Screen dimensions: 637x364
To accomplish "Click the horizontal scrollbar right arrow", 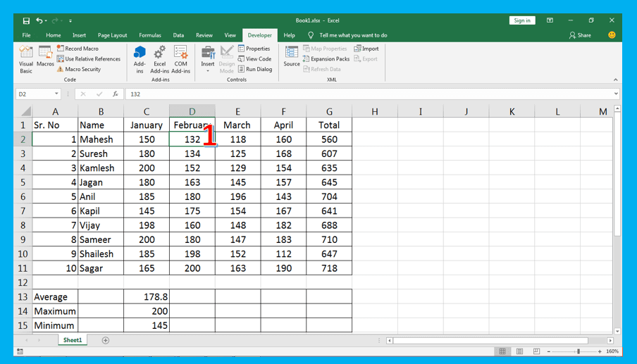I will [610, 341].
